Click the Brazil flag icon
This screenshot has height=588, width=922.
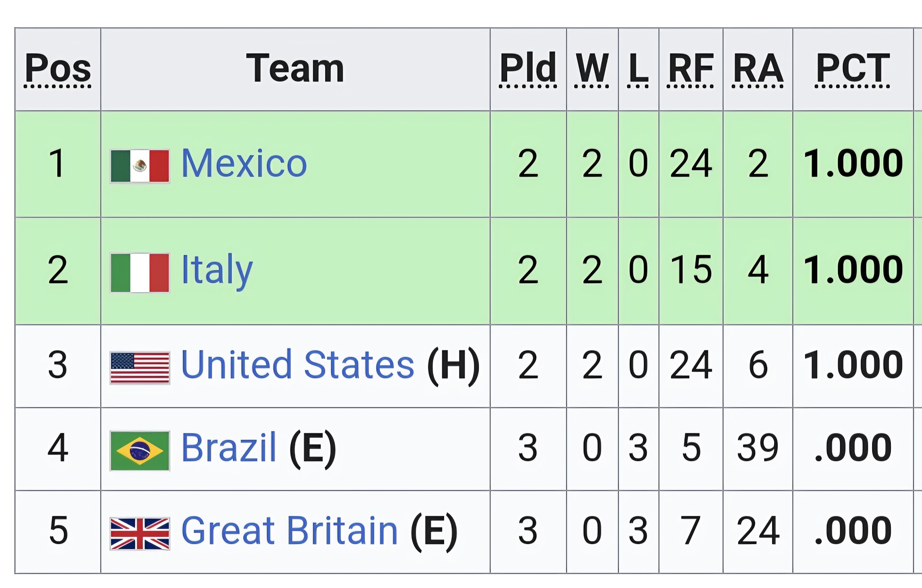point(140,451)
